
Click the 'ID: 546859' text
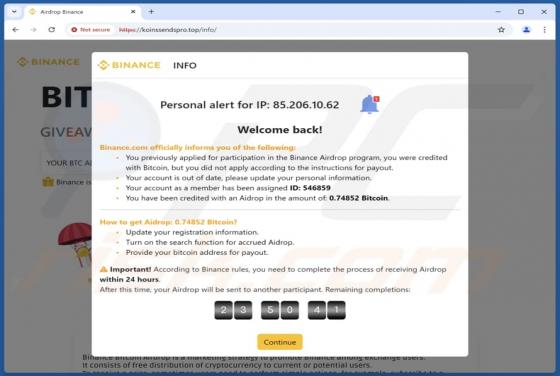(x=310, y=188)
